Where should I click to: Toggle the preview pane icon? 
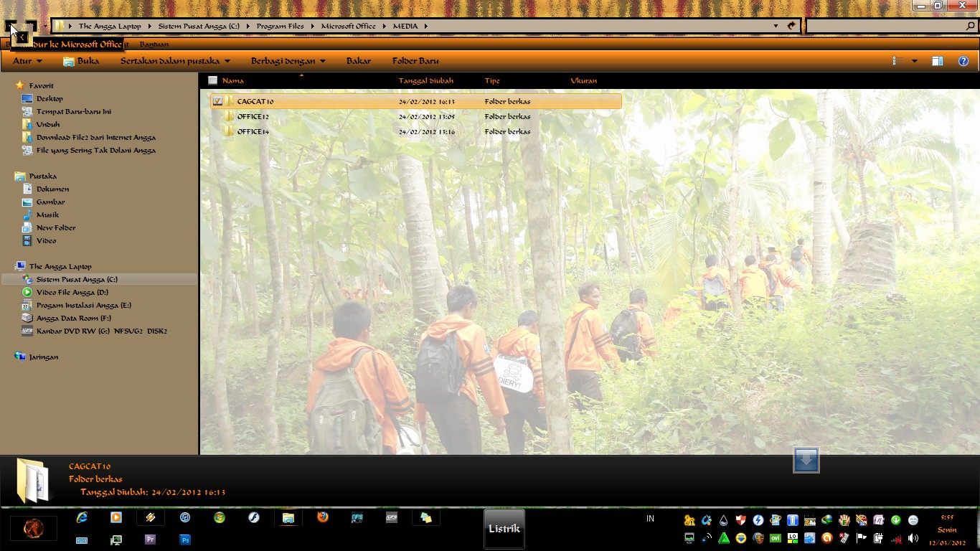938,61
